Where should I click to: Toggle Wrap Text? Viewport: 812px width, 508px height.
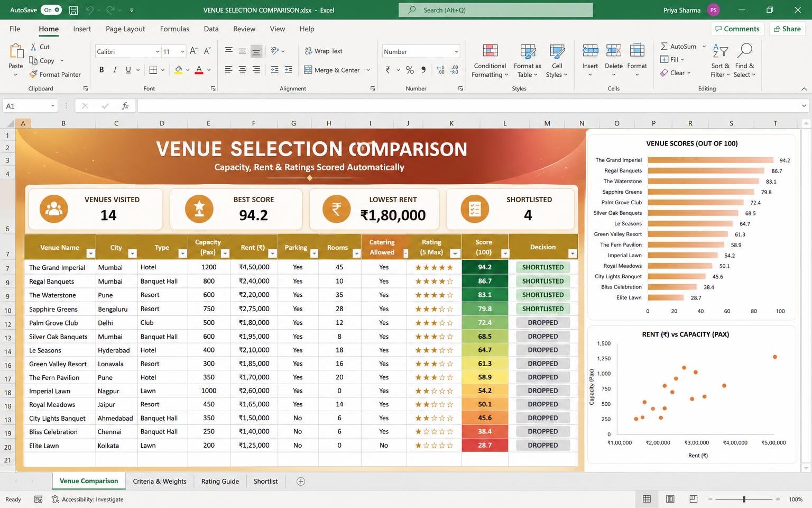(x=324, y=51)
